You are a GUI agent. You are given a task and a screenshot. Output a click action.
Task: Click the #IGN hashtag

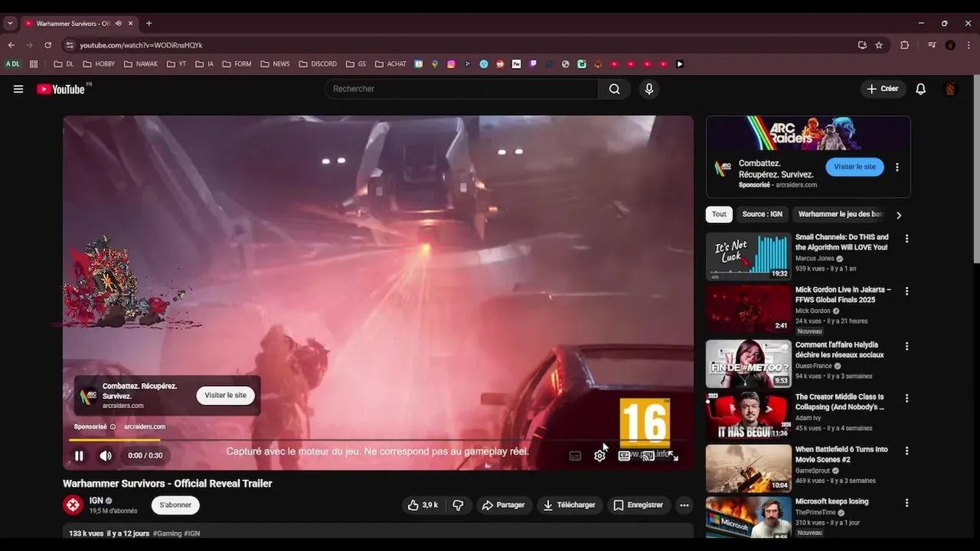[191, 533]
